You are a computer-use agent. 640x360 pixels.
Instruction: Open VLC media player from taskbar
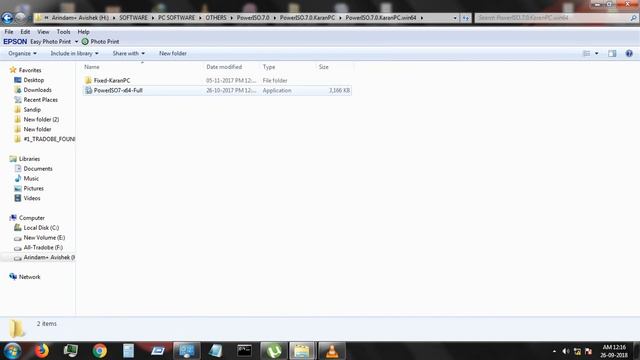click(x=332, y=351)
